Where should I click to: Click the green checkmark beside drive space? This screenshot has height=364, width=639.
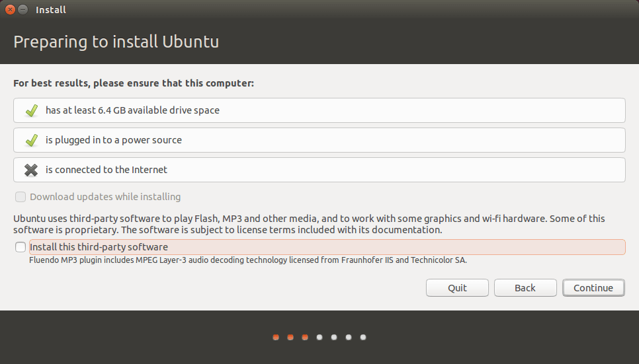point(31,110)
